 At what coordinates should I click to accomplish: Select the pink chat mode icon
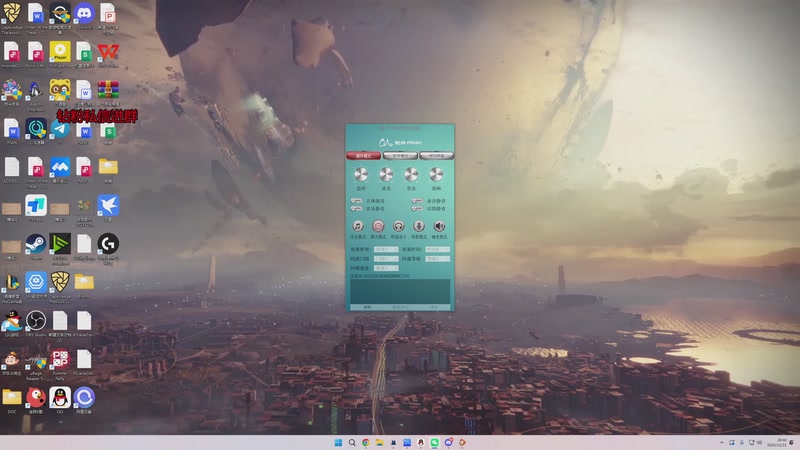[x=378, y=226]
